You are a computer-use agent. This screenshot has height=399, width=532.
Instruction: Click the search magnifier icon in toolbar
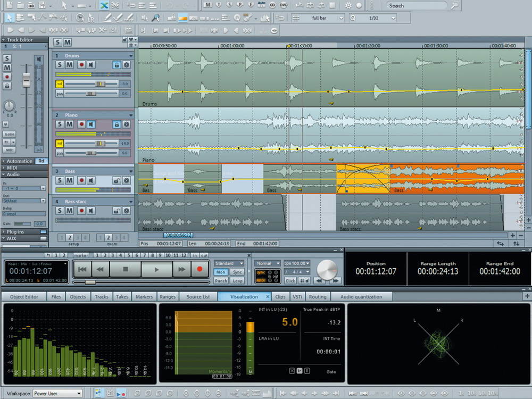(454, 6)
